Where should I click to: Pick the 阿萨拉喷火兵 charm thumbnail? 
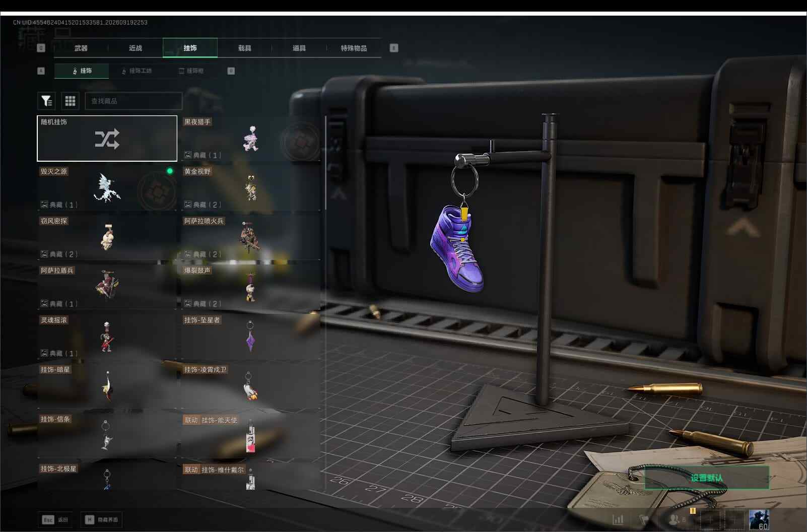251,237
